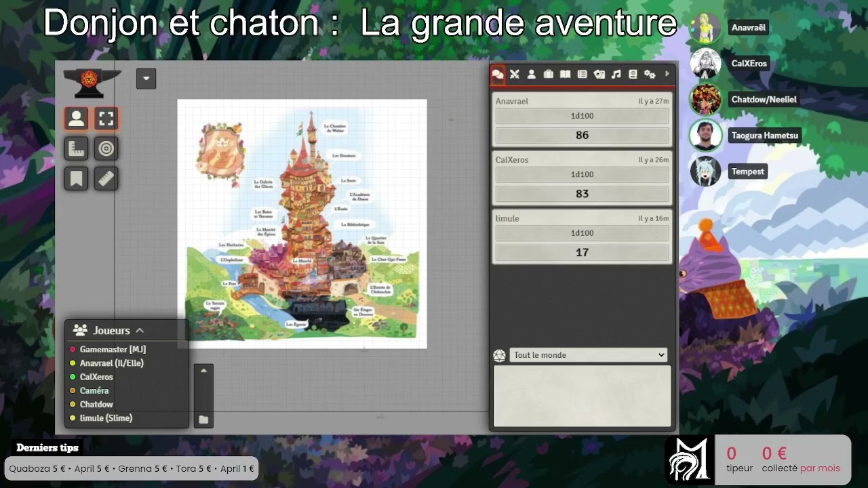Click the channel logo near tipeur counter
Viewport: 868px width, 488px height.
689,459
